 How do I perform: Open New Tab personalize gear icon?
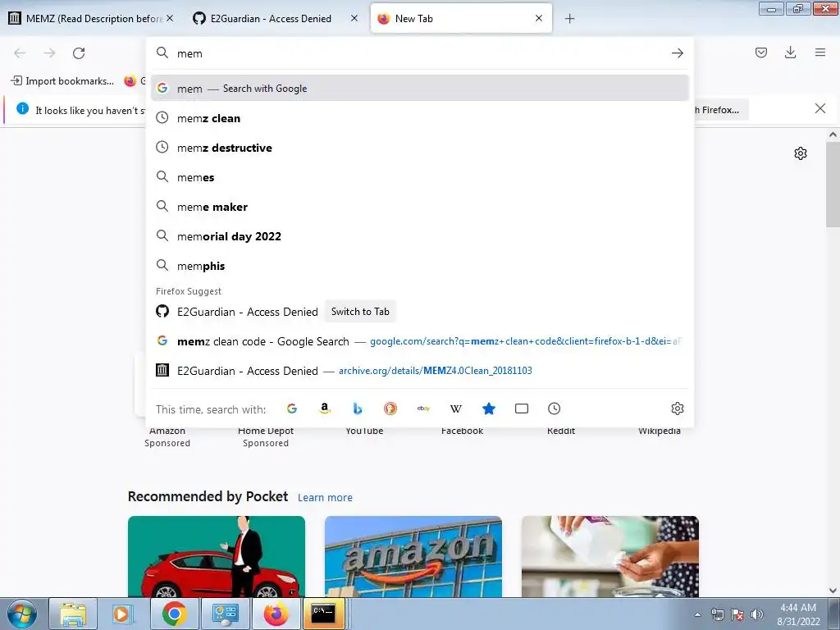point(801,153)
